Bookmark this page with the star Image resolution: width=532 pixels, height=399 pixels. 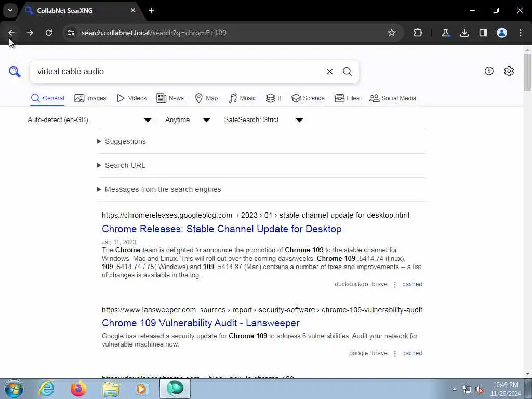coord(392,33)
